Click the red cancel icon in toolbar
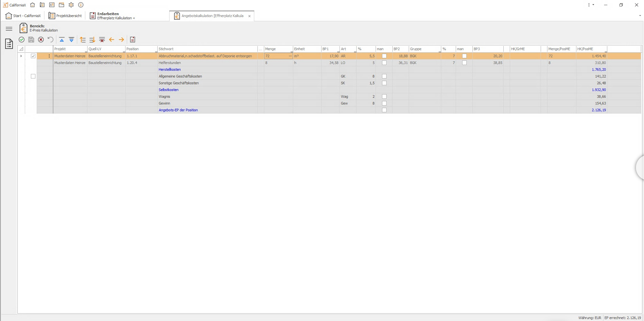Image resolution: width=644 pixels, height=321 pixels. [41, 40]
